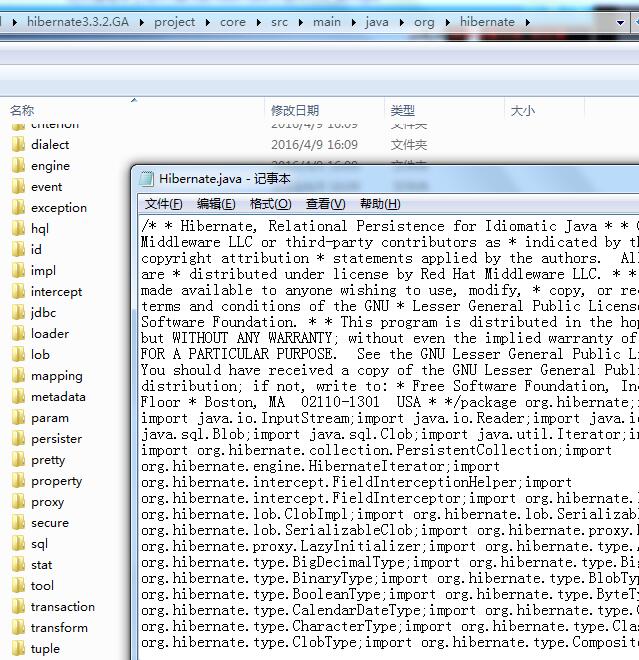Click the Notepad title bar document icon
The image size is (639, 660).
pos(146,179)
